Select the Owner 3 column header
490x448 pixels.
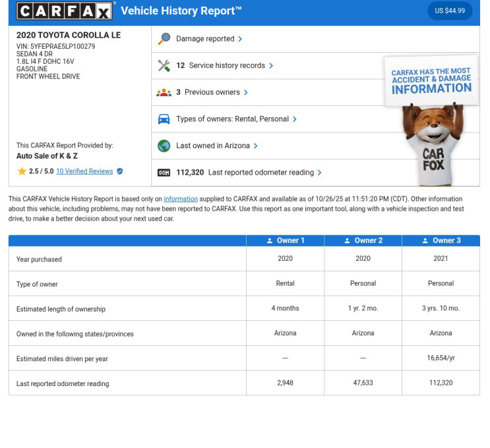[441, 240]
